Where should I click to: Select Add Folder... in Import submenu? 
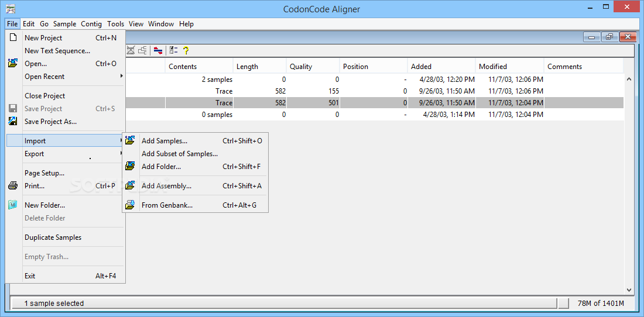[196, 167]
